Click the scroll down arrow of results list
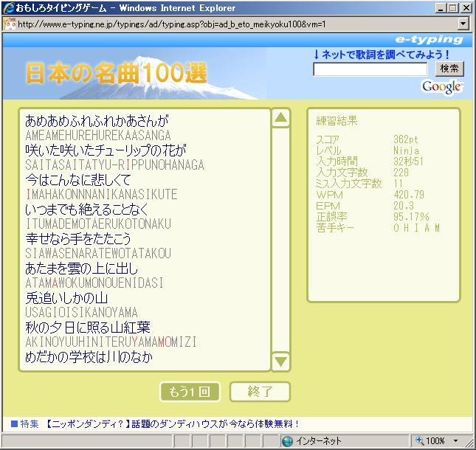476x450 pixels. pyautogui.click(x=280, y=361)
